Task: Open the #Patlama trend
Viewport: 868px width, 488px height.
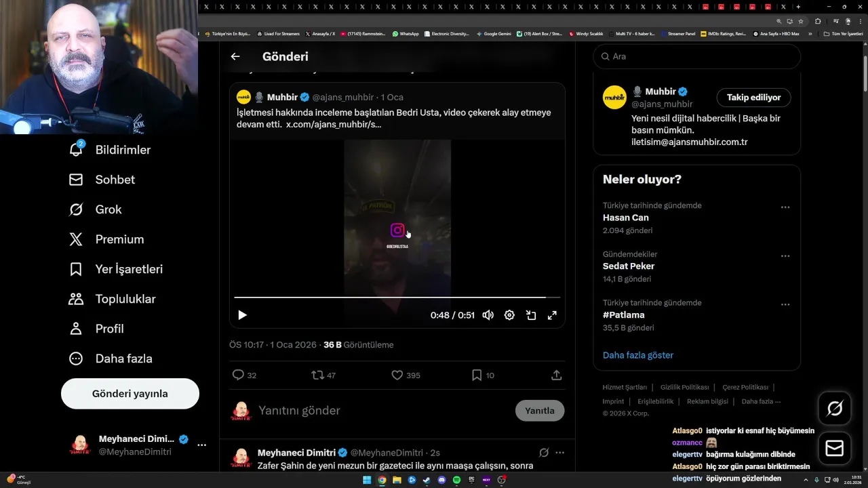Action: [x=624, y=315]
